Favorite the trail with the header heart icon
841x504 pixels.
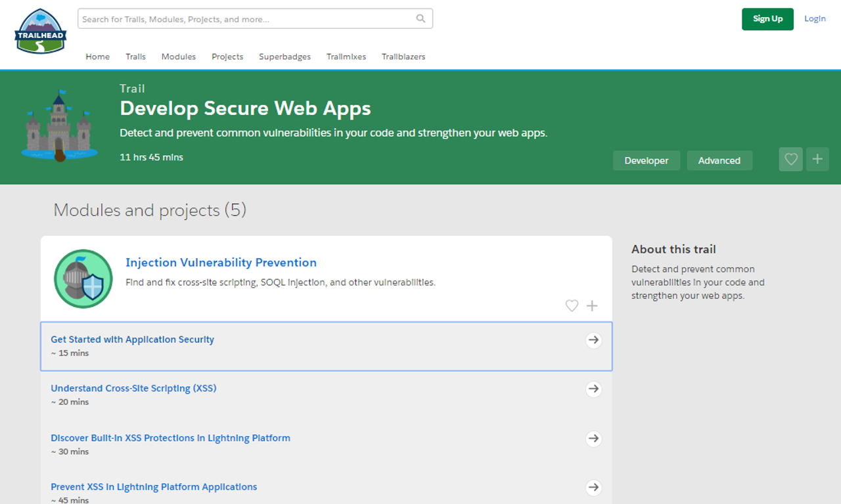click(790, 160)
